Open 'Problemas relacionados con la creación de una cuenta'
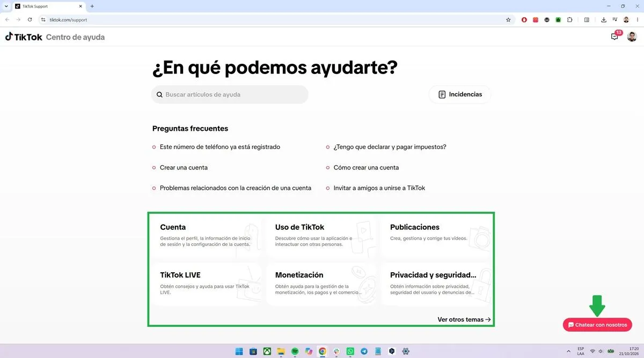The width and height of the screenshot is (644, 358). [x=236, y=188]
